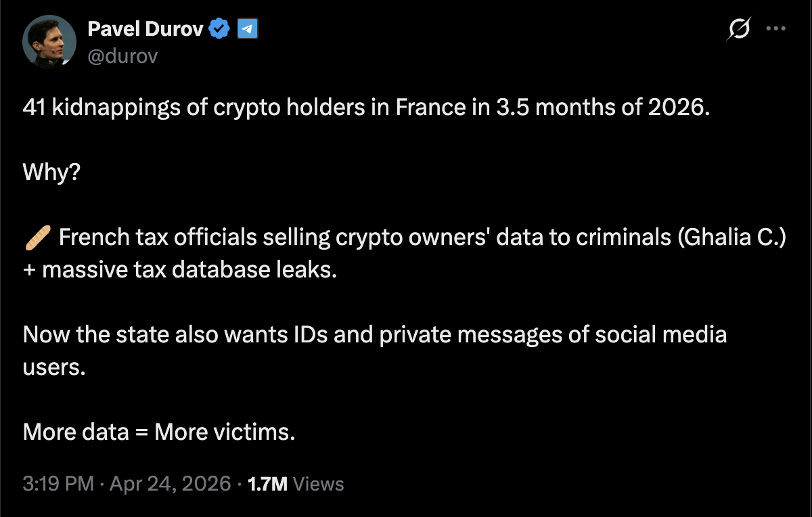Click the "+ massive tax database leaks." line

coord(180,270)
